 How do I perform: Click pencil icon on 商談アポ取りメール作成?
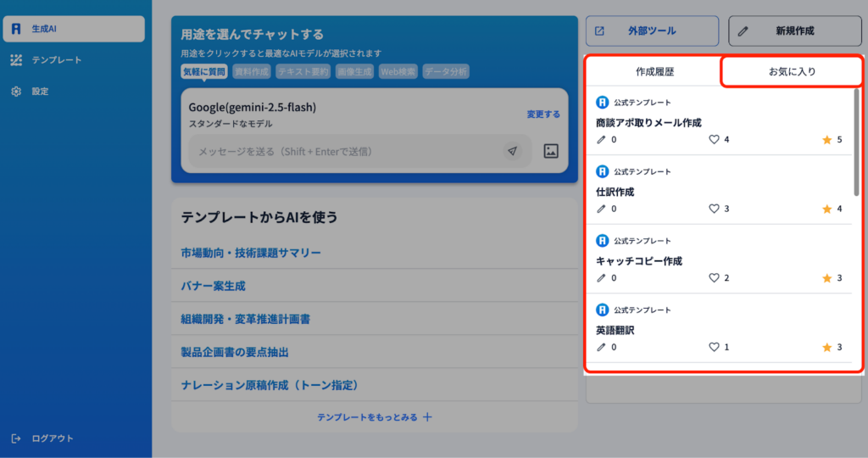point(602,139)
